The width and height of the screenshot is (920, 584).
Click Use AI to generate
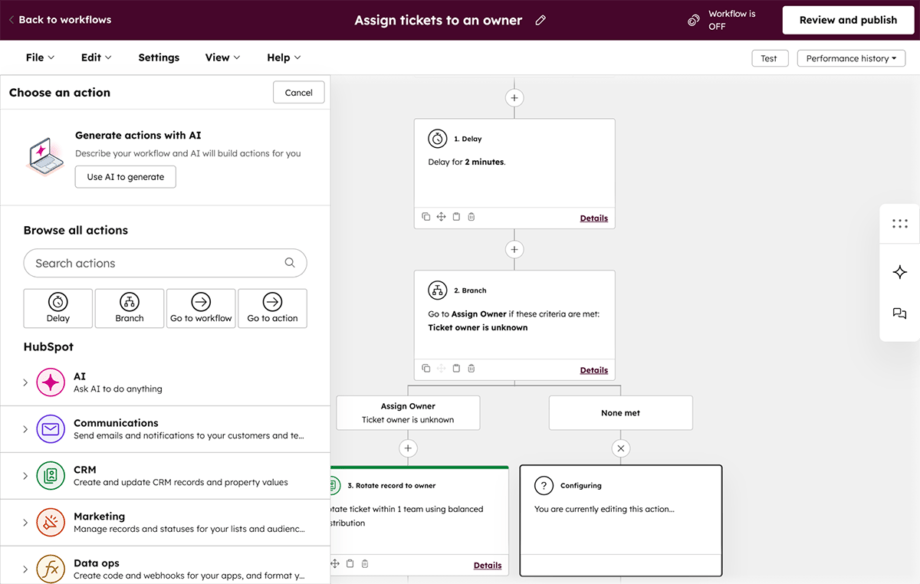pyautogui.click(x=126, y=177)
